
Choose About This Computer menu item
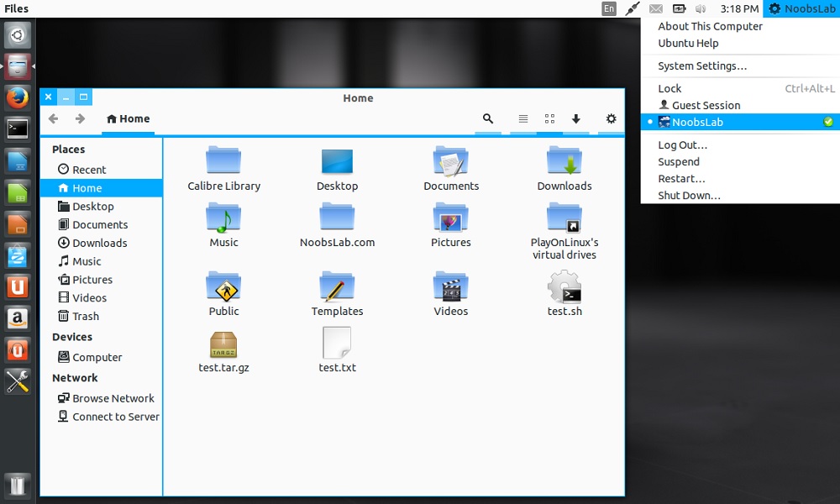pyautogui.click(x=740, y=26)
